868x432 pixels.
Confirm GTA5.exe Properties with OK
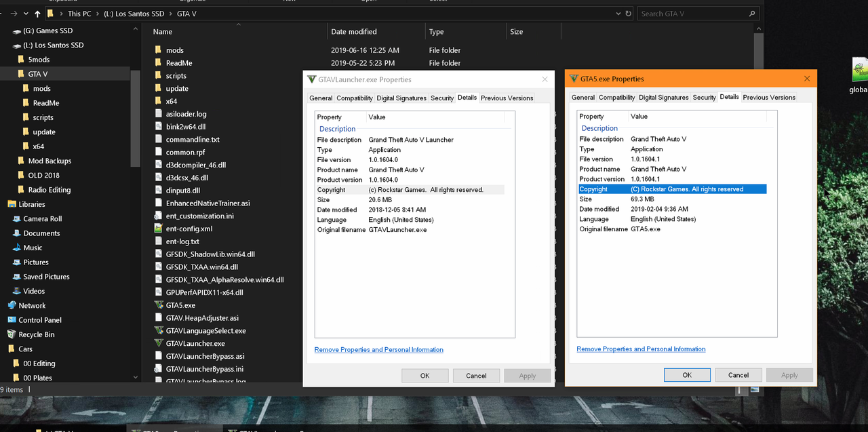pyautogui.click(x=687, y=375)
